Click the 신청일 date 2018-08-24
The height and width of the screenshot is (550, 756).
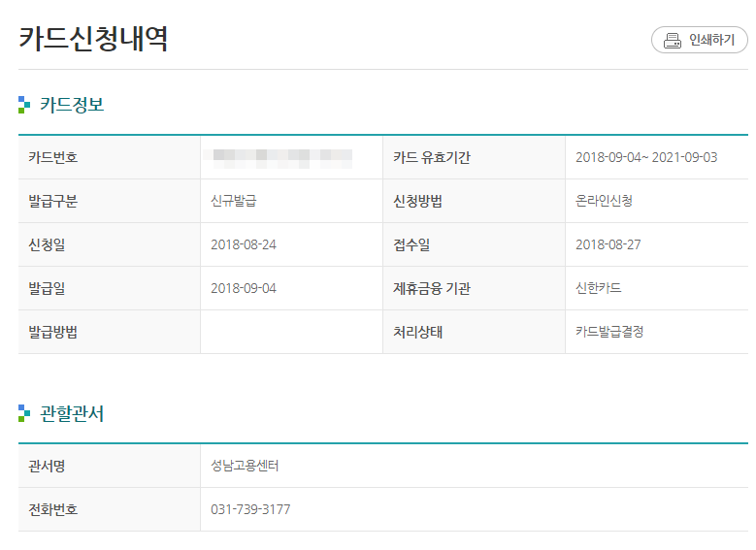tap(244, 244)
